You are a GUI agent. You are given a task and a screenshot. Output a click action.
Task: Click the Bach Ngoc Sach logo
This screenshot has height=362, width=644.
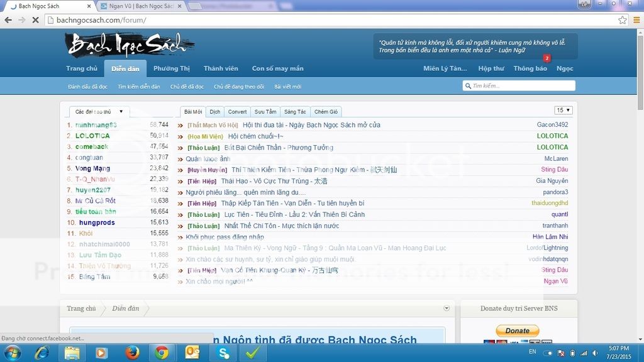[129, 45]
